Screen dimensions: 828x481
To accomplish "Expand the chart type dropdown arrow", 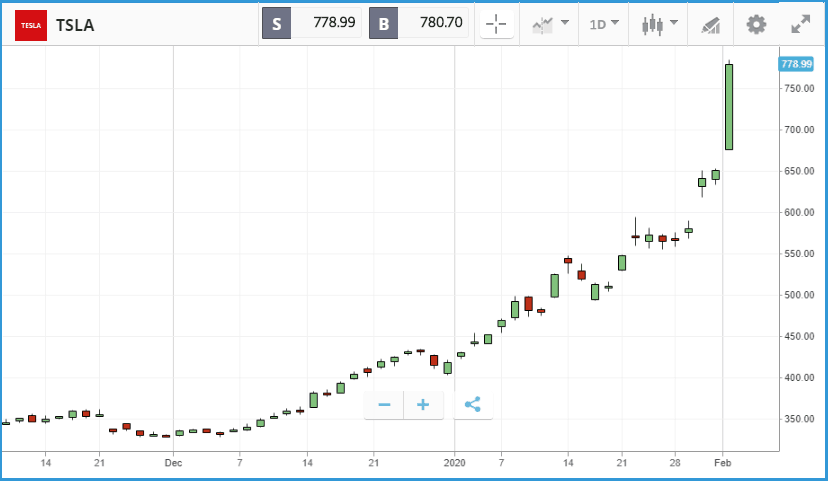I will tap(674, 22).
